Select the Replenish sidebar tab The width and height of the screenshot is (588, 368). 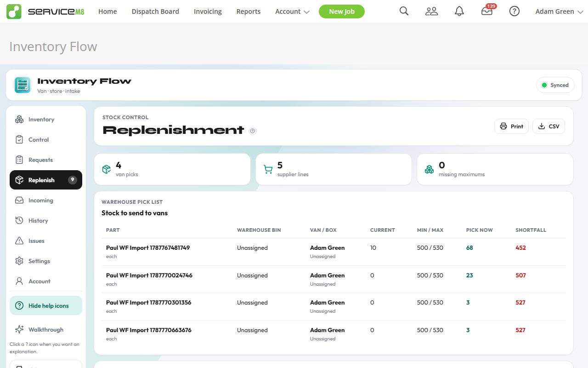pyautogui.click(x=46, y=180)
